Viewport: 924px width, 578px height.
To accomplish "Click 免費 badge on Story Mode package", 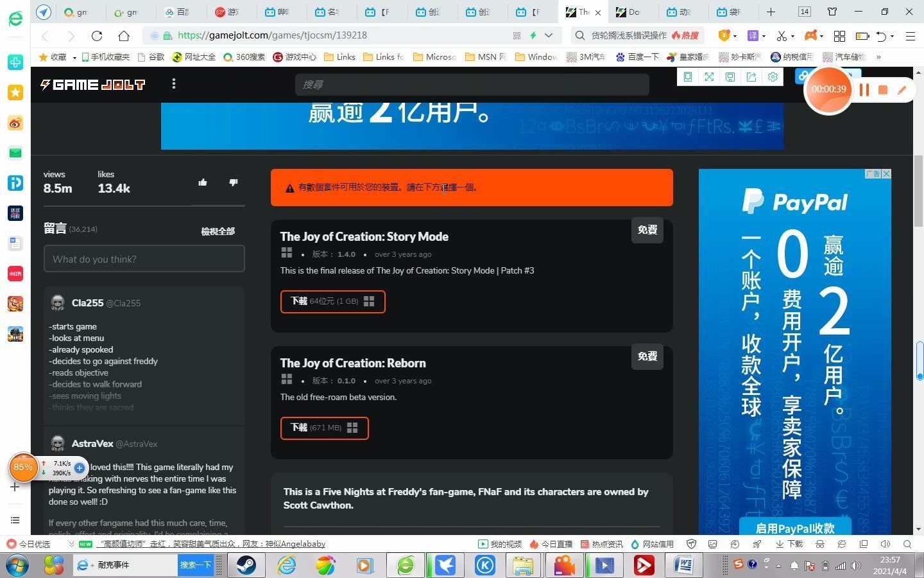I will [x=647, y=230].
